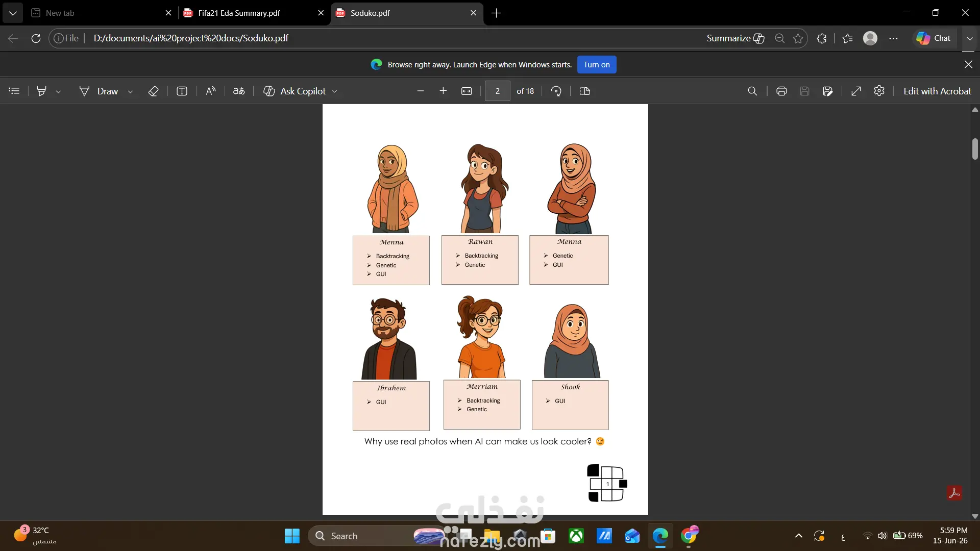Screen dimensions: 980x551
Task: Click the taskbar Search box
Action: pyautogui.click(x=378, y=536)
